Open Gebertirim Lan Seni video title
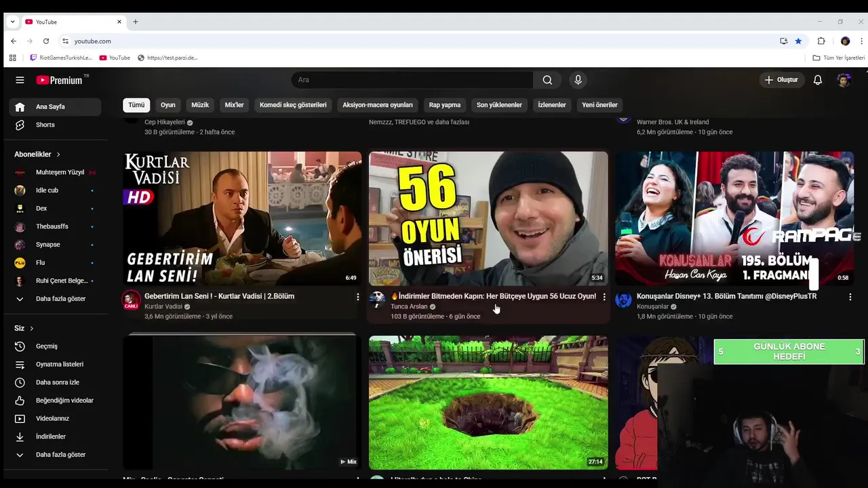868x488 pixels. pos(219,296)
